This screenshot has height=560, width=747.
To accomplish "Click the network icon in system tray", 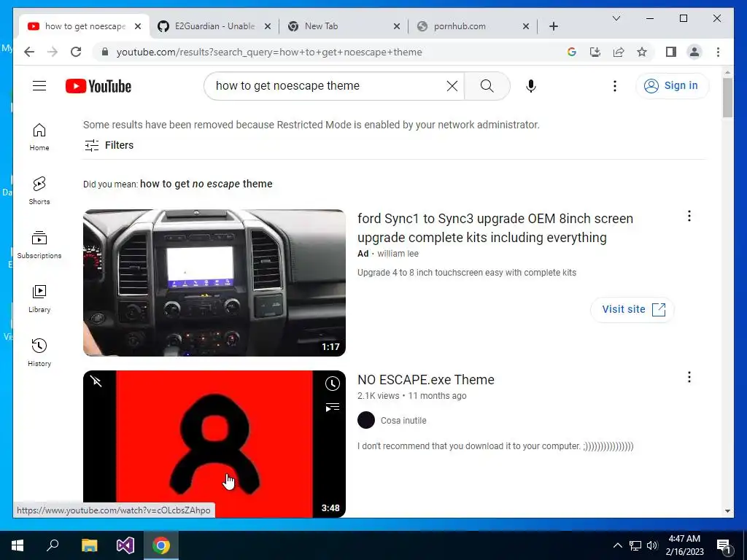I will pos(635,545).
